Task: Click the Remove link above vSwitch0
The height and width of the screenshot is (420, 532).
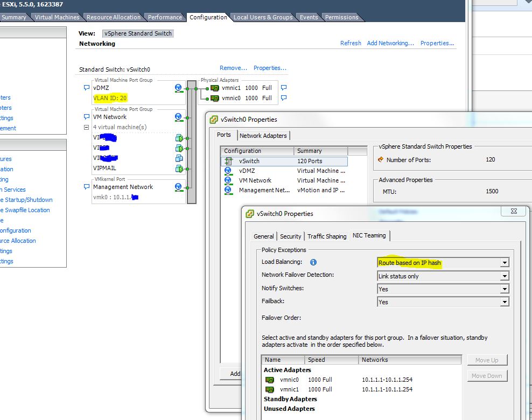Action: coord(233,68)
